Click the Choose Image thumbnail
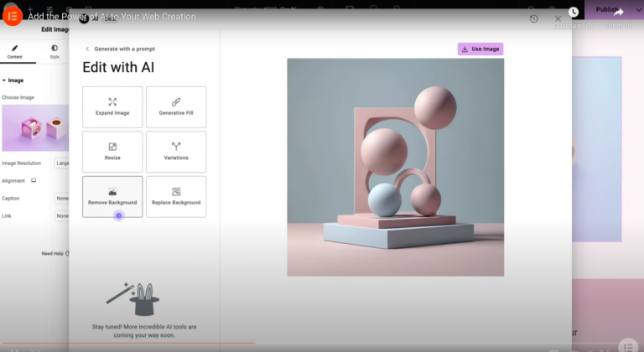644x352 pixels. 35,127
